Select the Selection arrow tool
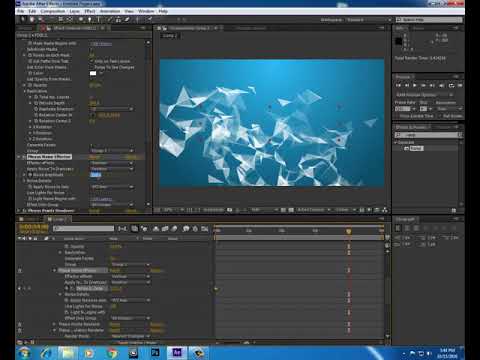This screenshot has height=360, width=480. [x=23, y=20]
